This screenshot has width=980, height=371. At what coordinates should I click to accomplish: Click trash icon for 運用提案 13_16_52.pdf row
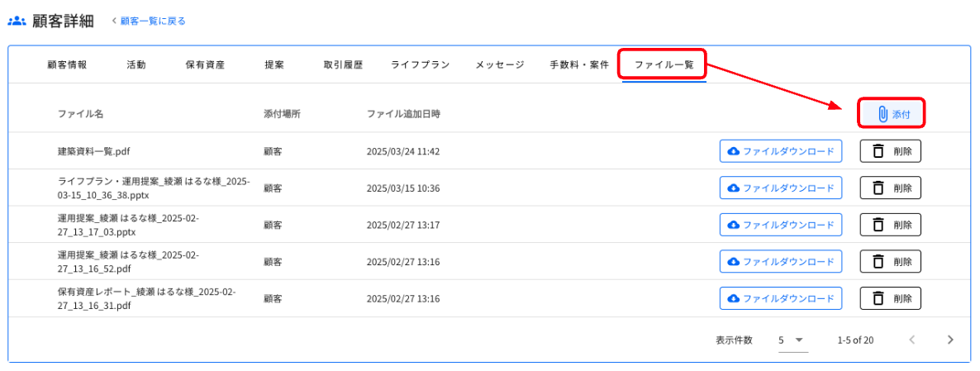click(x=878, y=262)
